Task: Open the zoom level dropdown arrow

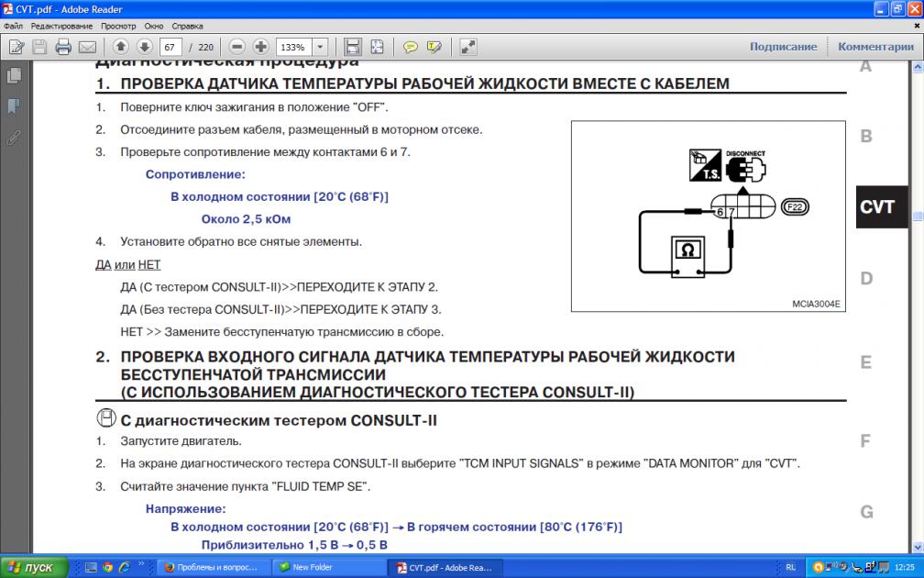Action: point(320,47)
